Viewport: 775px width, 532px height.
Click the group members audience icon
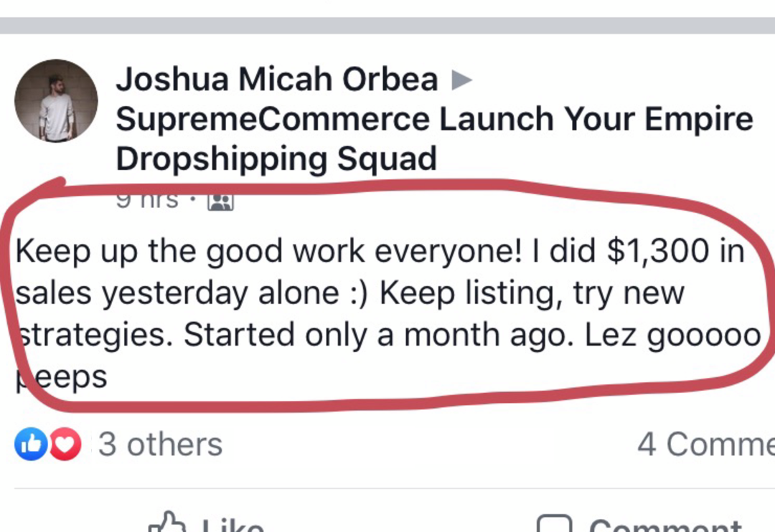(x=220, y=202)
